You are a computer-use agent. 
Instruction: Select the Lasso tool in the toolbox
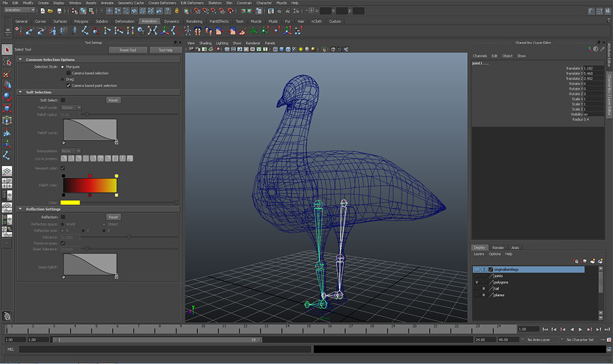point(7,62)
